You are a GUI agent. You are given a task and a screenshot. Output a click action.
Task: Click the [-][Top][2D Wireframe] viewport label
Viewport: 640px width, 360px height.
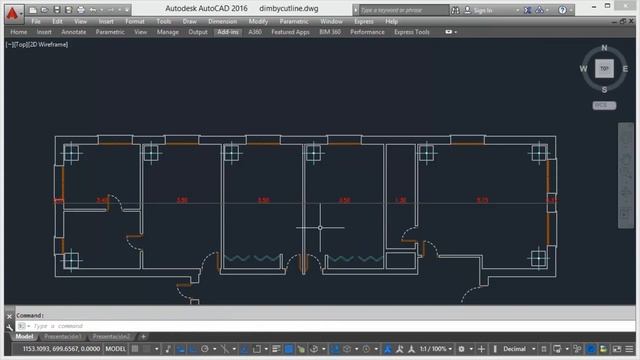37,44
